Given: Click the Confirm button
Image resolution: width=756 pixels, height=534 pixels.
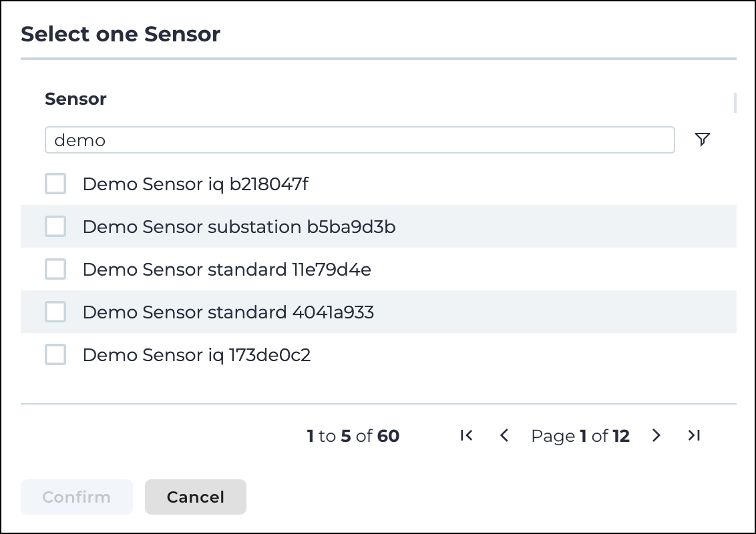Looking at the screenshot, I should click(77, 497).
